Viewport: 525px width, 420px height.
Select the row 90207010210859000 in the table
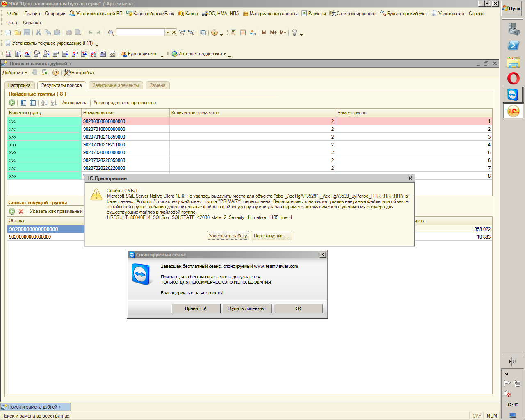point(104,137)
